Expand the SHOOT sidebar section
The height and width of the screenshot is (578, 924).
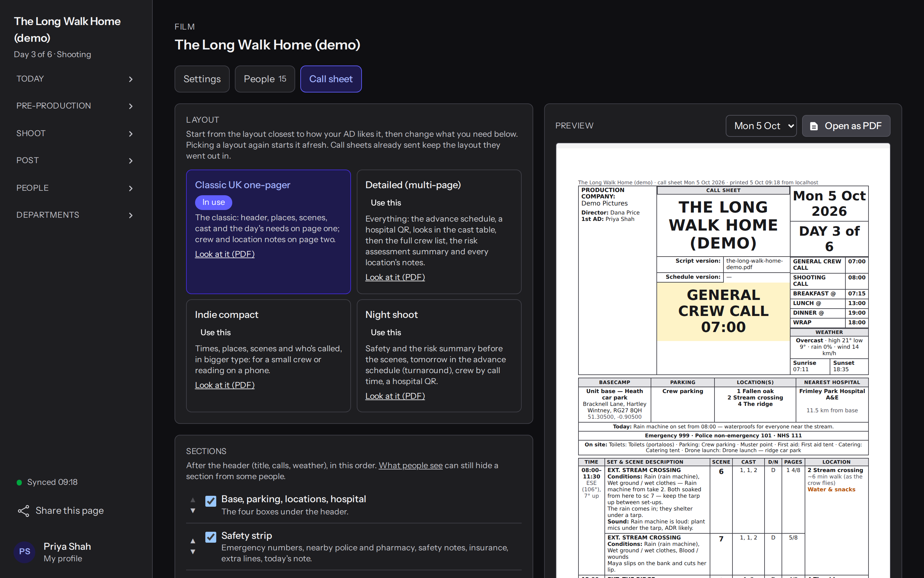coord(75,133)
